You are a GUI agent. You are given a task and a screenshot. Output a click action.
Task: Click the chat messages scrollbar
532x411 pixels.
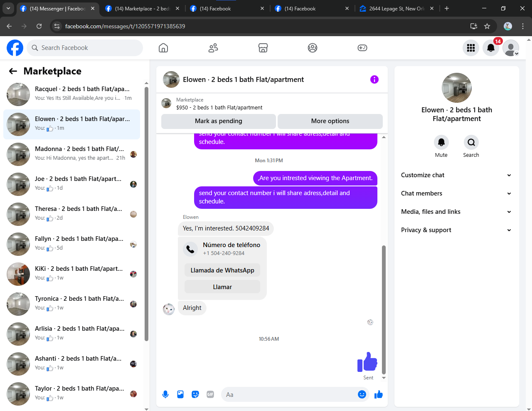pyautogui.click(x=384, y=310)
